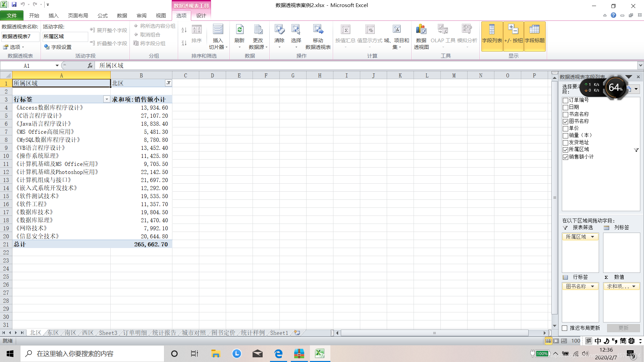Click the pivot table 选项 button
Viewport: 644px width, 362px height.
click(14, 47)
